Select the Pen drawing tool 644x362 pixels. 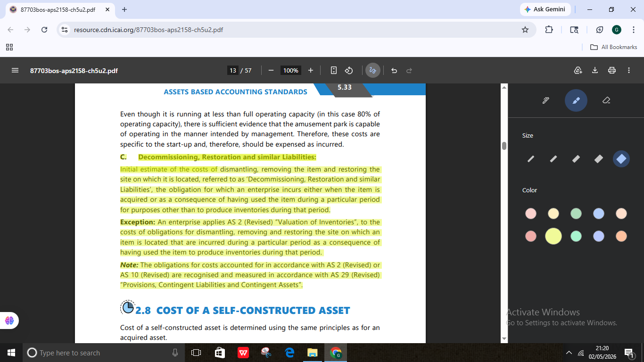click(x=546, y=100)
